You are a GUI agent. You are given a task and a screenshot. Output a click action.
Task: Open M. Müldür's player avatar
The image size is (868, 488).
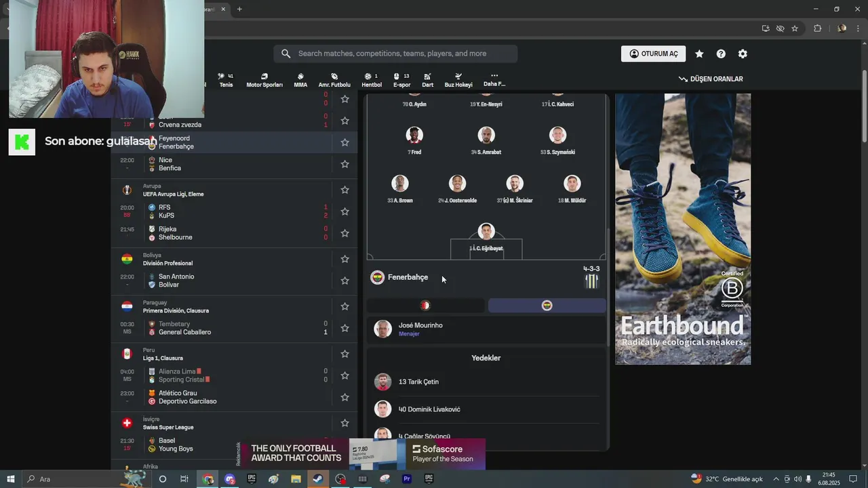572,184
